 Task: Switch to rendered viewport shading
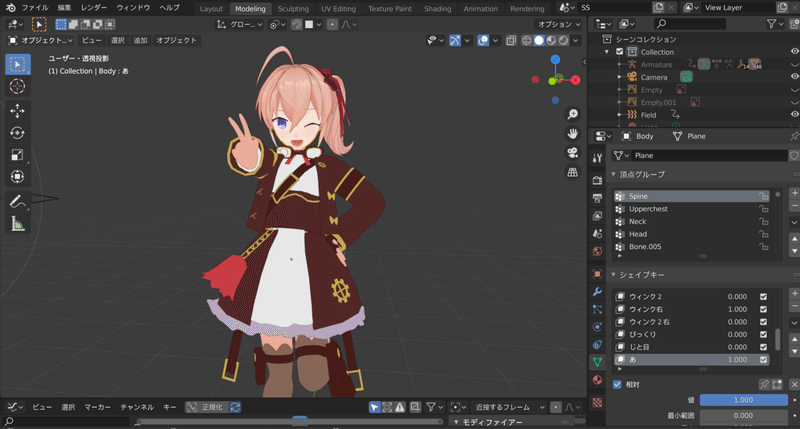click(x=563, y=40)
